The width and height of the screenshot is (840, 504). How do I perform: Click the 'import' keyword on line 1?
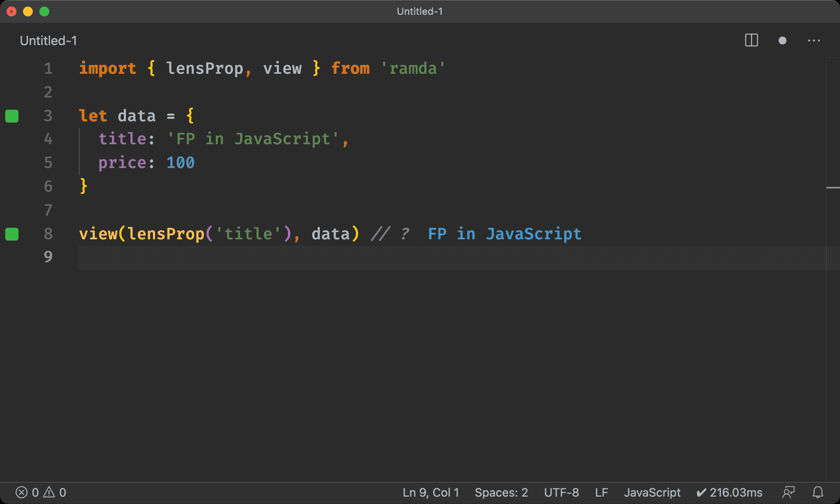107,68
